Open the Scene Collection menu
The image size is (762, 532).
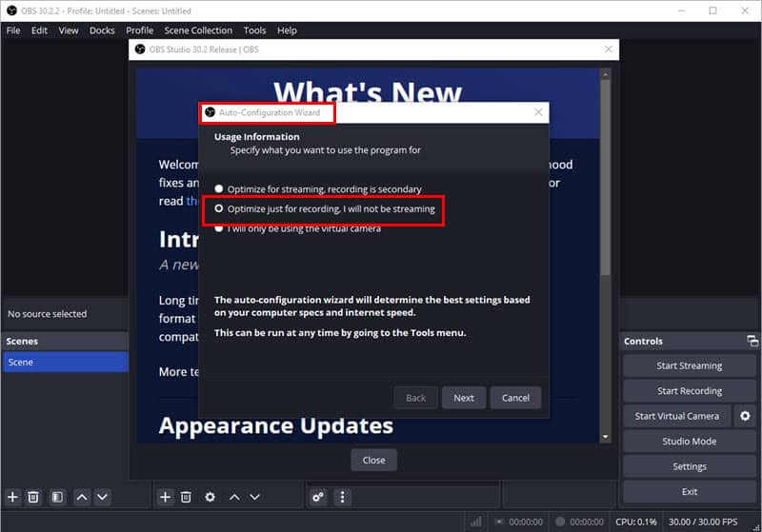tap(198, 30)
